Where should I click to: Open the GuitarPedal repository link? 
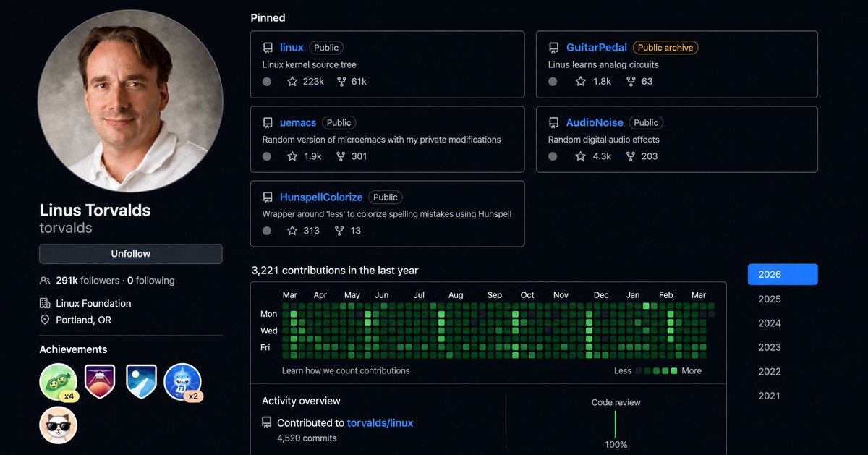coord(597,48)
